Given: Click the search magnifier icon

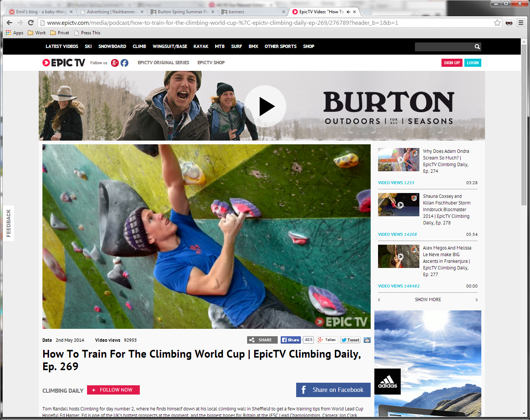Looking at the screenshot, I should (477, 47).
